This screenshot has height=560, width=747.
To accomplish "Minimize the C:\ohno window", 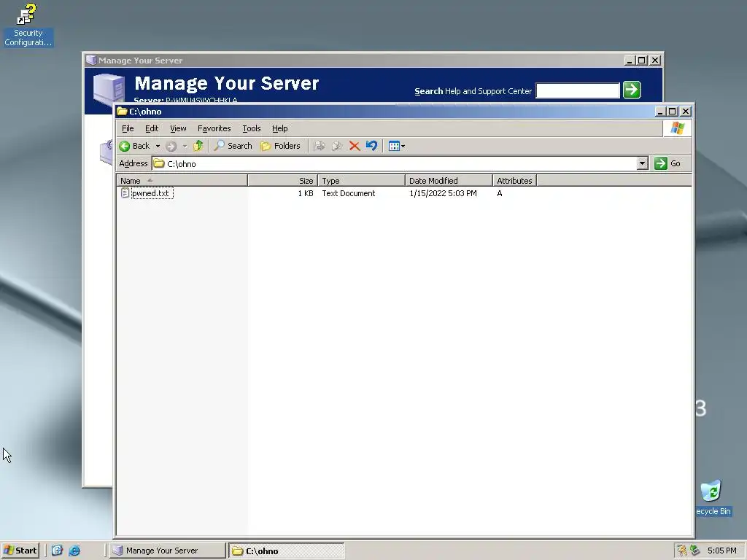I will 659,112.
